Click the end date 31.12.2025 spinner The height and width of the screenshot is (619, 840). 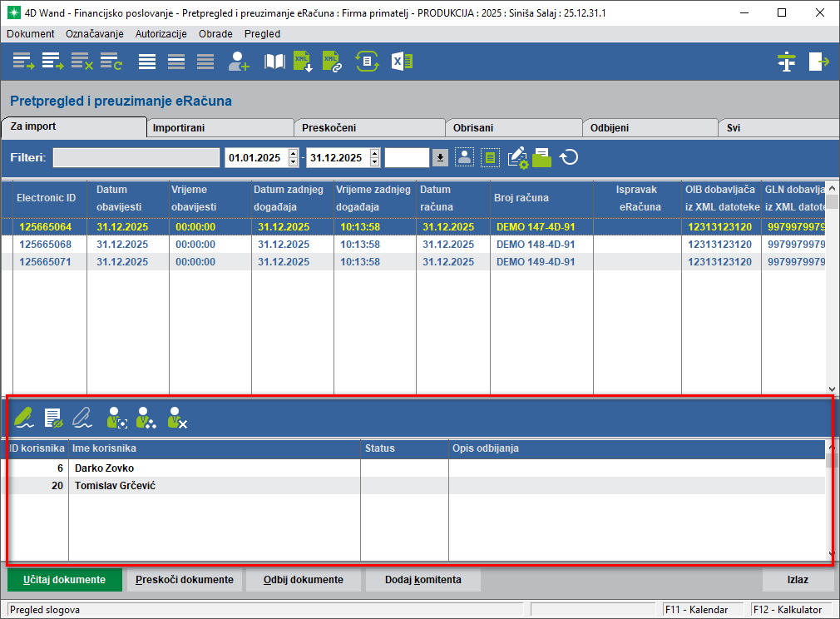click(x=375, y=157)
